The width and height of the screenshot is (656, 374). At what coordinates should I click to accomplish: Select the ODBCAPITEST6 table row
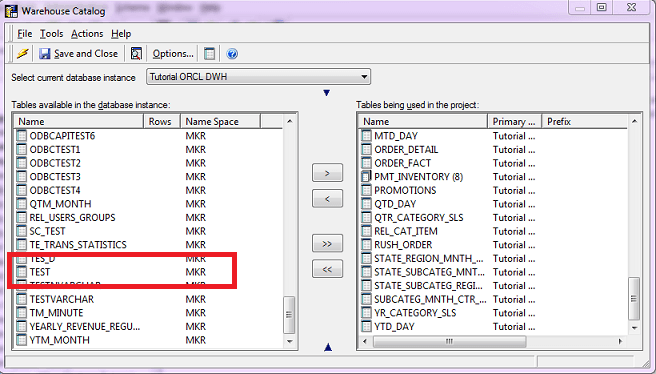62,136
